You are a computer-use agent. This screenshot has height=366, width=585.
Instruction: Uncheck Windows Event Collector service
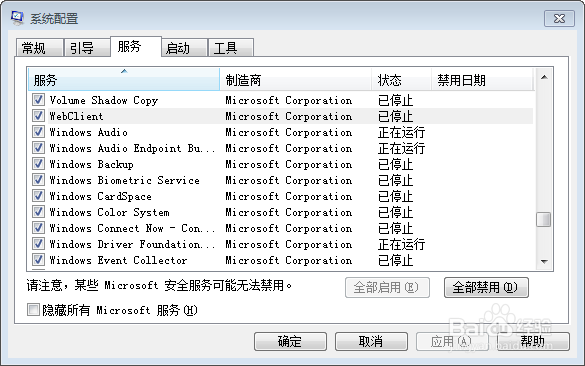point(38,260)
